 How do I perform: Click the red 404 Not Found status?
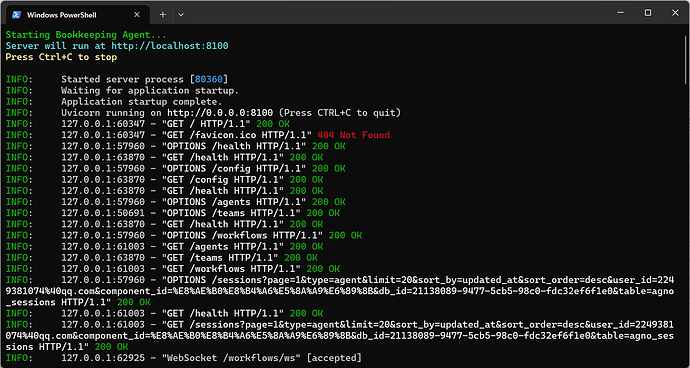[353, 135]
